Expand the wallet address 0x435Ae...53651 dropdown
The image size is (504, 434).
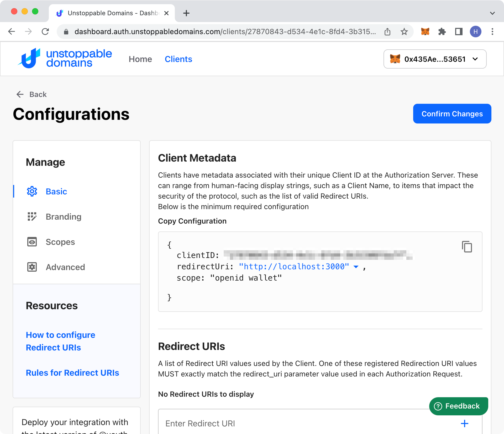click(475, 59)
